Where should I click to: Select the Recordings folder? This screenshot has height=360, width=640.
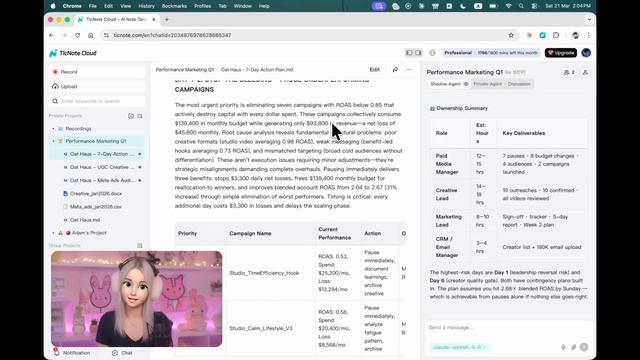[x=78, y=129]
